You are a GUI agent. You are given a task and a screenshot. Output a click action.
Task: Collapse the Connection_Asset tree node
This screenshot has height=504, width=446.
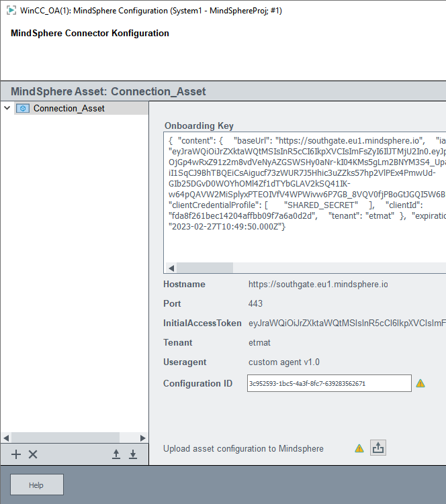point(7,108)
